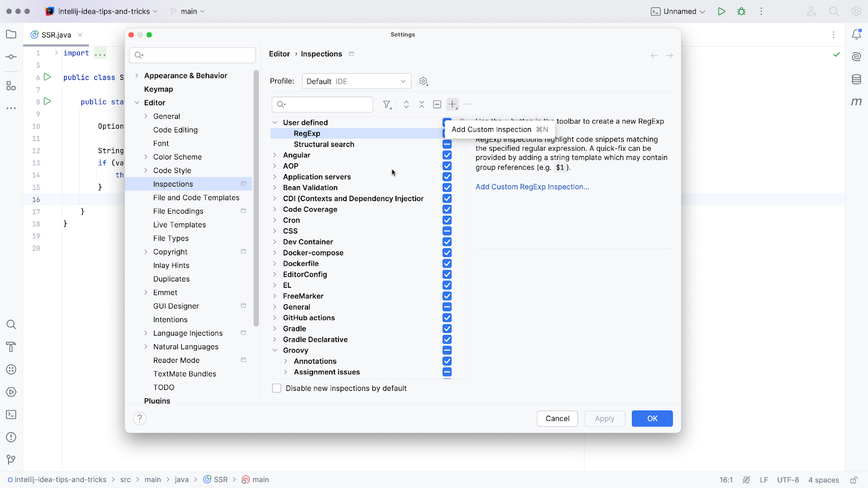Expand Groovy Annotations subgroup
This screenshot has height=488, width=868.
point(286,361)
